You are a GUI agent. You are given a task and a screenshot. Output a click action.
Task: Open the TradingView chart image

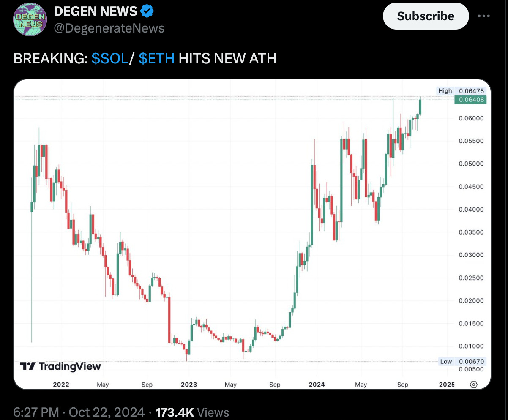pyautogui.click(x=252, y=234)
